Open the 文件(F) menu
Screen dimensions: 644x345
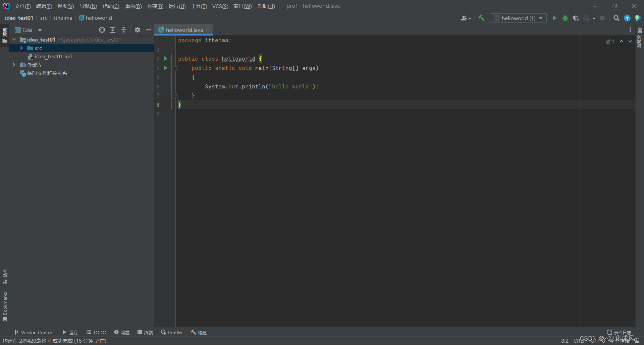point(22,6)
